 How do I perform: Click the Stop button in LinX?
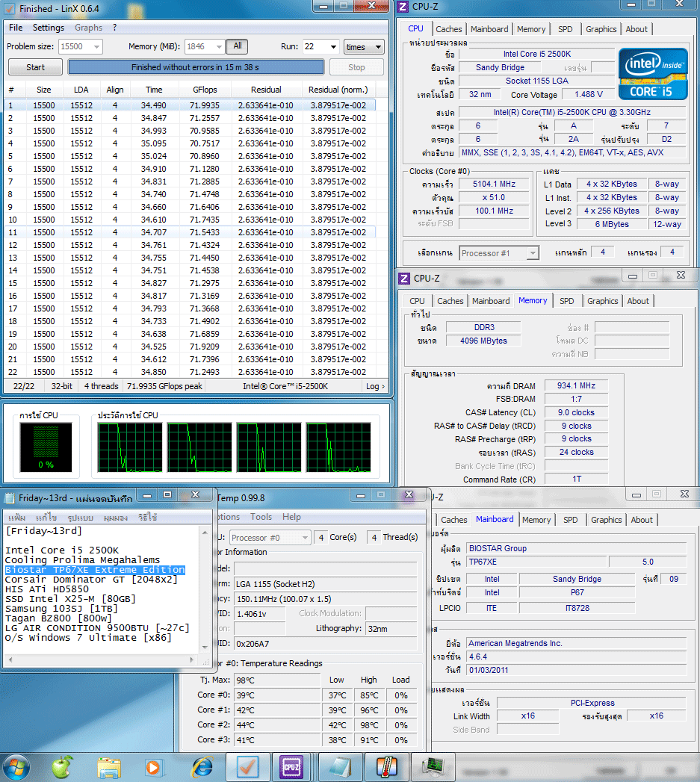[356, 67]
